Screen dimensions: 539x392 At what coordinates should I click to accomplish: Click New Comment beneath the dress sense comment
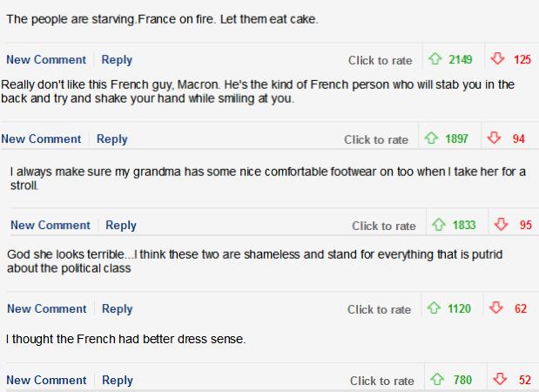(46, 381)
